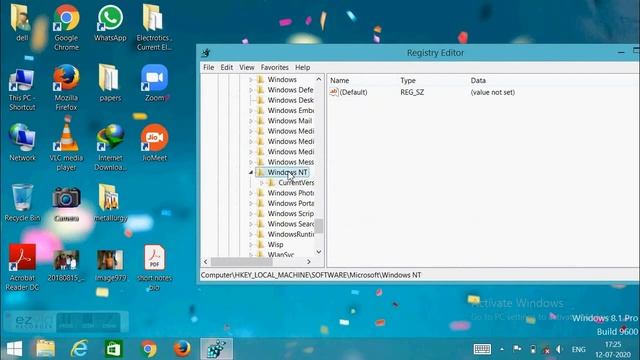Open the image979 file thumbnail
640x360 pixels.
point(110,265)
